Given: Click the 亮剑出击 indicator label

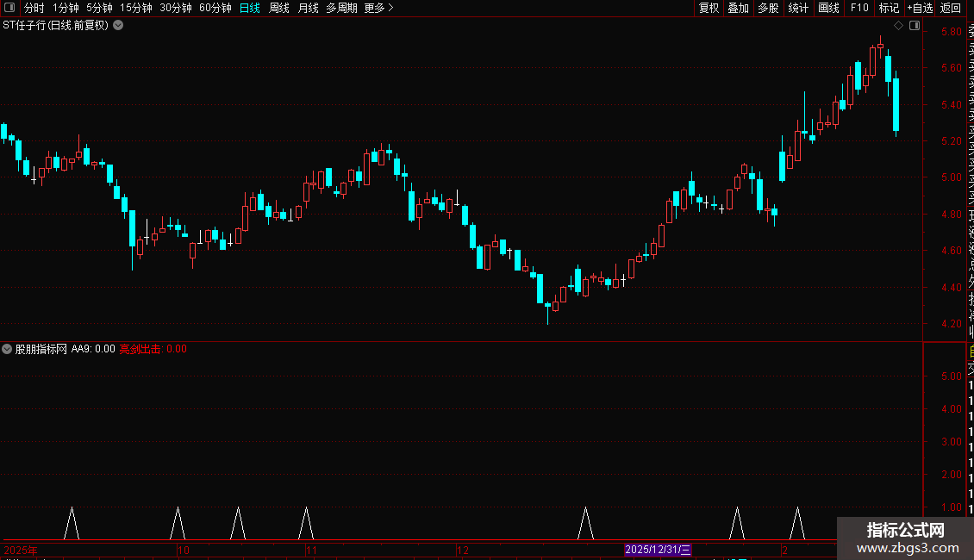Looking at the screenshot, I should coord(140,349).
